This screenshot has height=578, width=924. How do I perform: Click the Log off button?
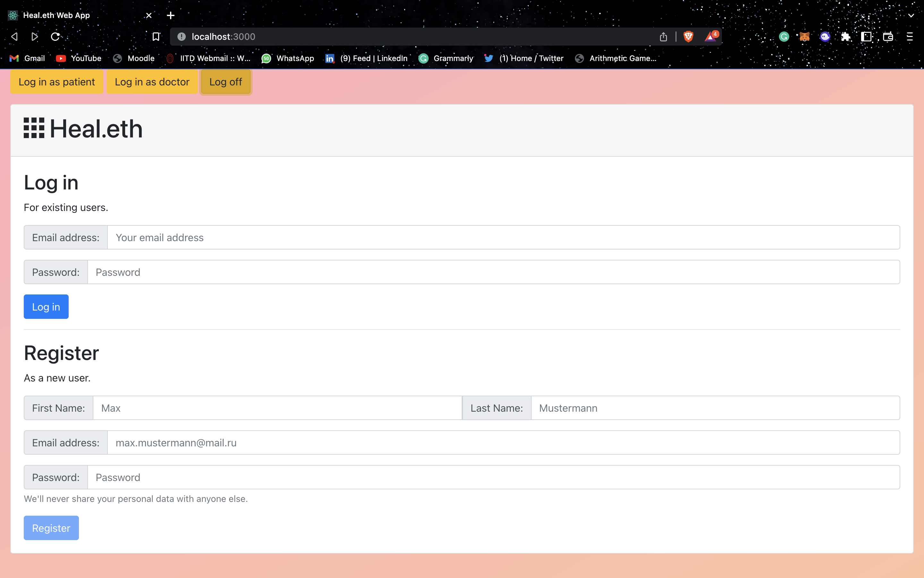pyautogui.click(x=226, y=82)
